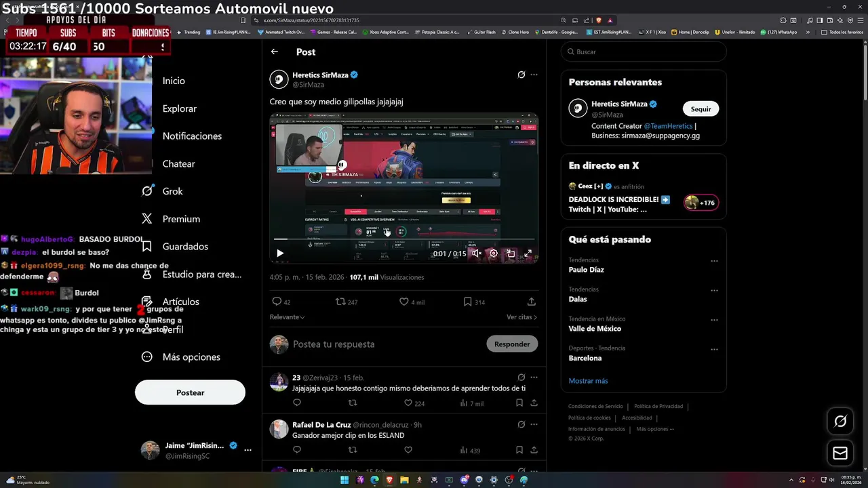Toggle video picture-in-picture mode
The height and width of the screenshot is (488, 868).
tap(511, 253)
